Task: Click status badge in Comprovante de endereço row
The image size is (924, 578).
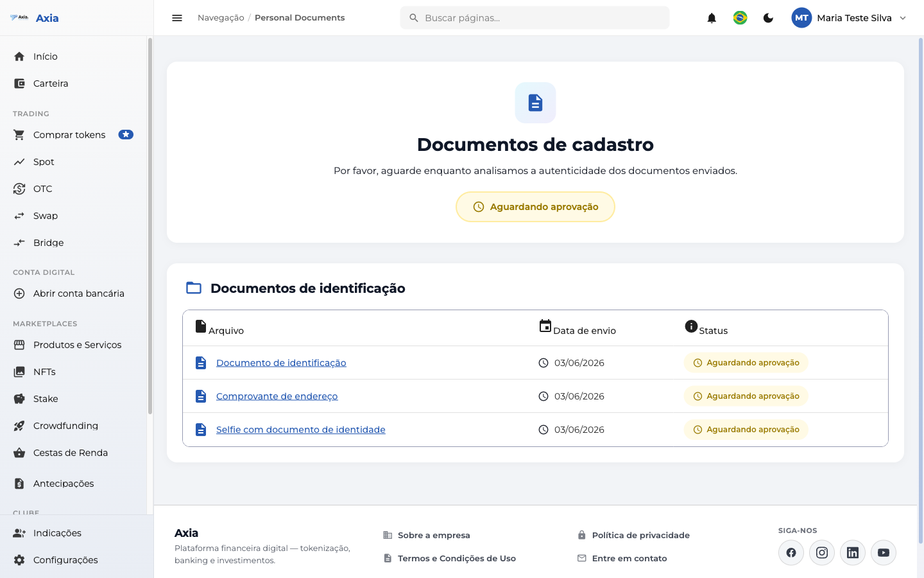Action: point(746,396)
